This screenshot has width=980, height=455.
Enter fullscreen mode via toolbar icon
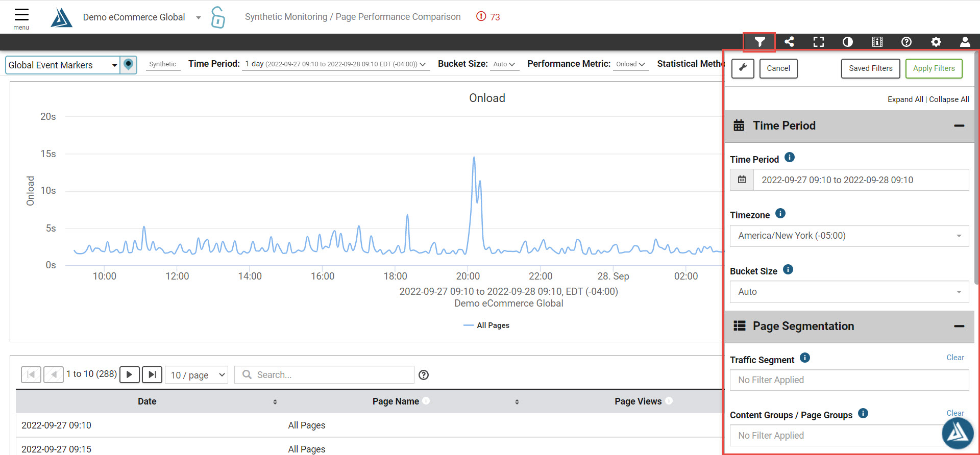[x=819, y=42]
